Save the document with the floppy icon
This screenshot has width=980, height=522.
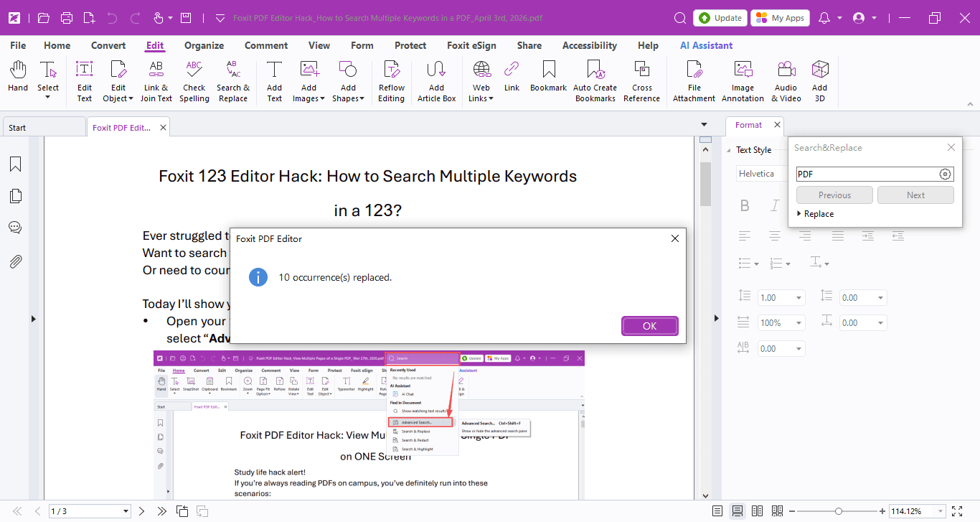(186, 18)
